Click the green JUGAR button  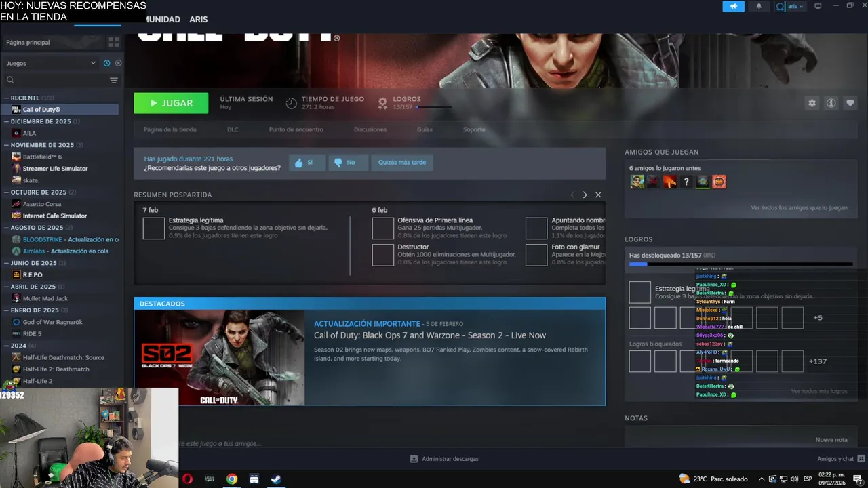tap(171, 103)
